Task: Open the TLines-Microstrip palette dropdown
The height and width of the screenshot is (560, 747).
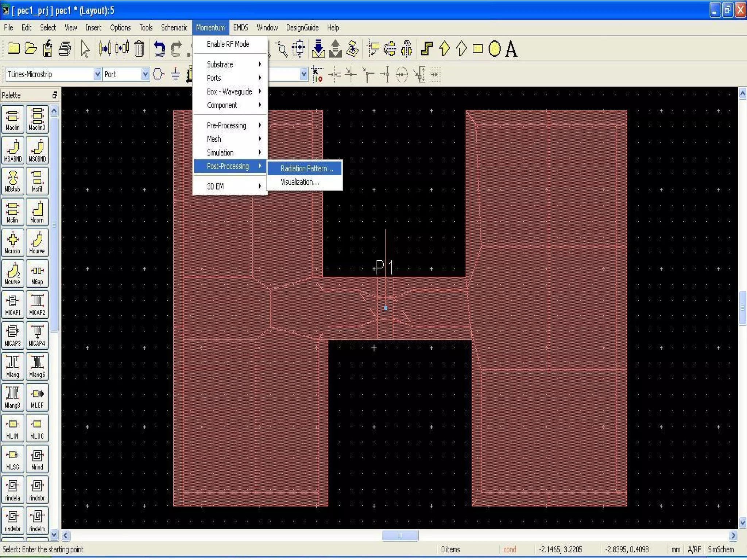Action: (x=97, y=74)
